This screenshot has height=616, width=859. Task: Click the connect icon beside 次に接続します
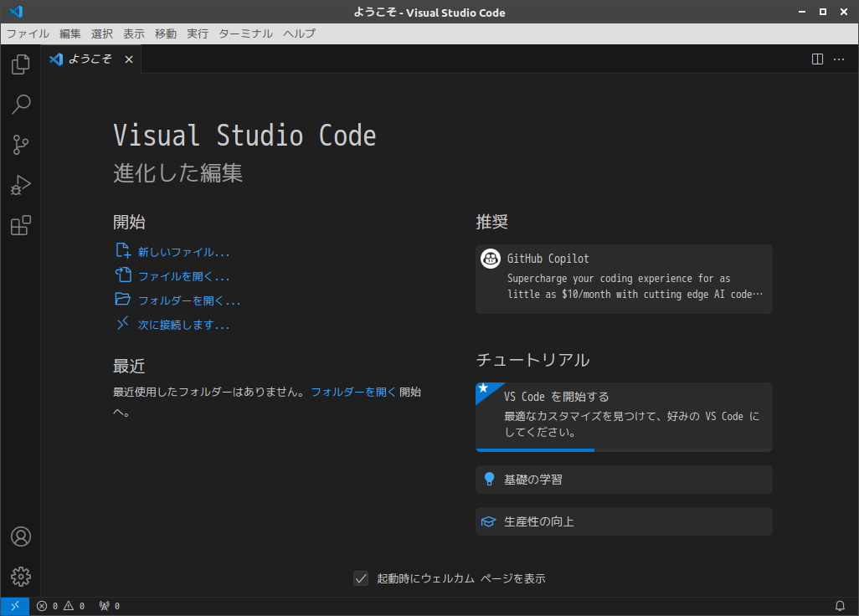click(x=123, y=323)
